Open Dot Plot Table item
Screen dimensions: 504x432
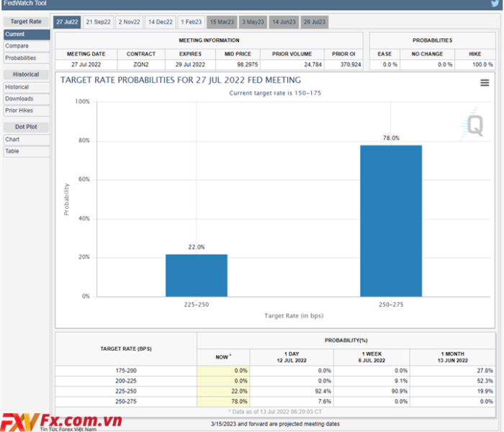(x=27, y=151)
